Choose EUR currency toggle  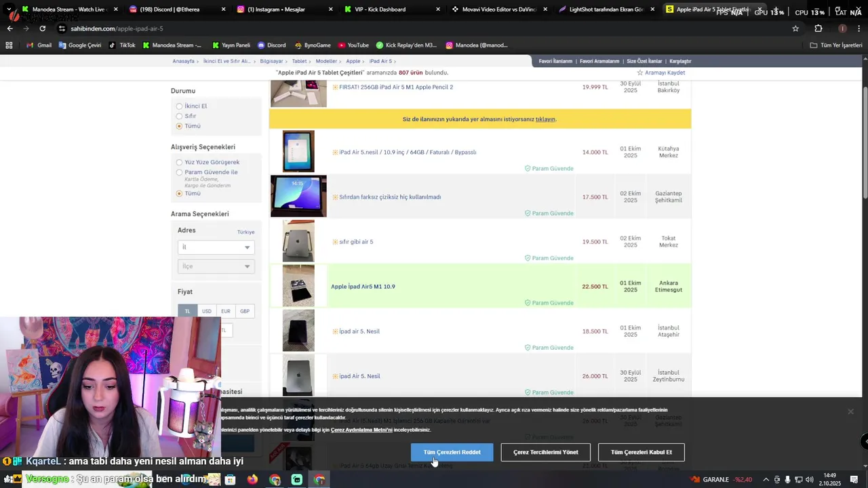226,311
